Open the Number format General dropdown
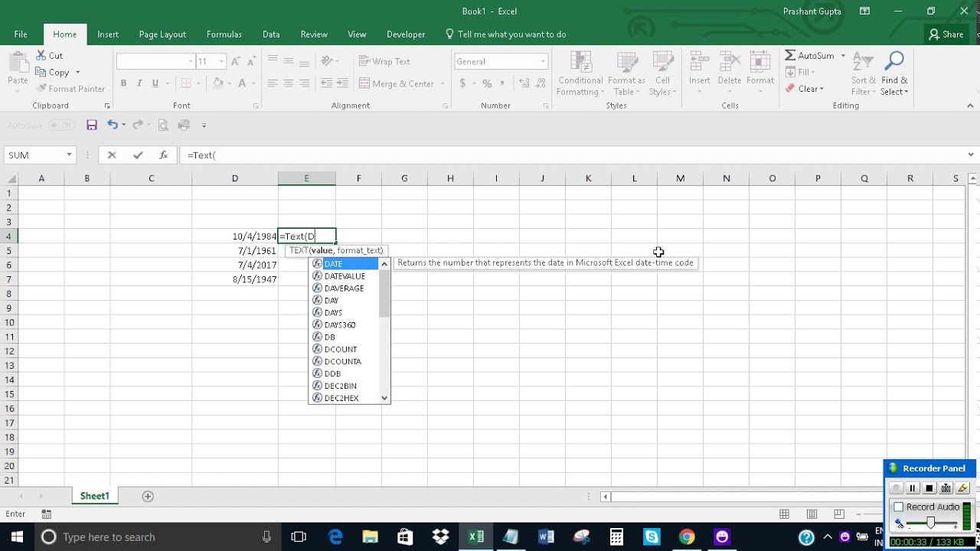 coord(543,61)
